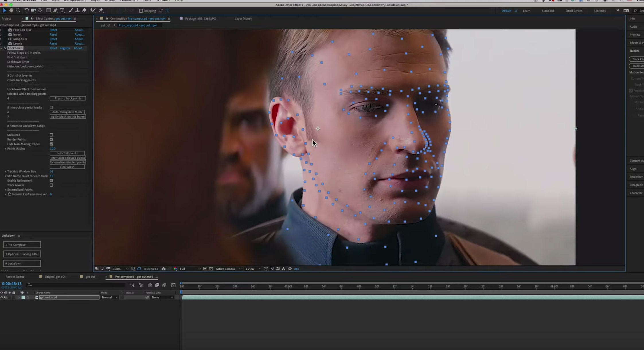Open the Active Camera dropdown

pyautogui.click(x=228, y=269)
